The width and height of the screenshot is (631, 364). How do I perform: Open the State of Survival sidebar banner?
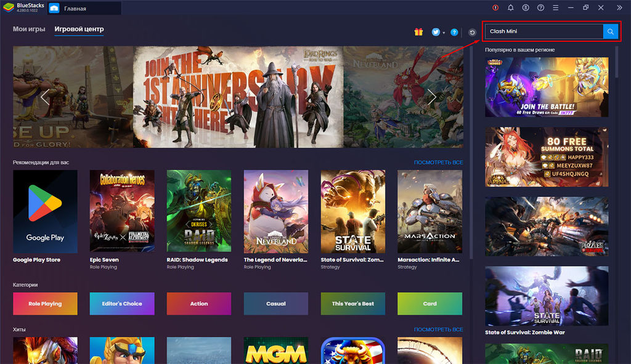point(547,296)
